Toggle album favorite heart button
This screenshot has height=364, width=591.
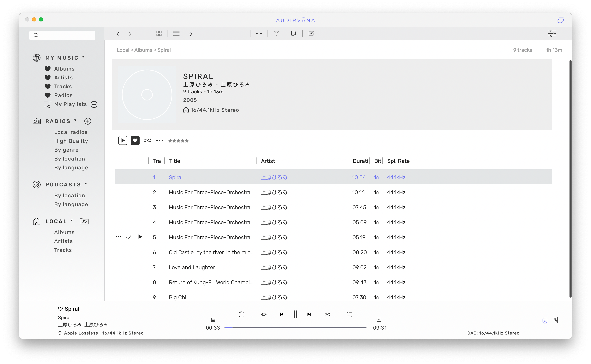(135, 141)
